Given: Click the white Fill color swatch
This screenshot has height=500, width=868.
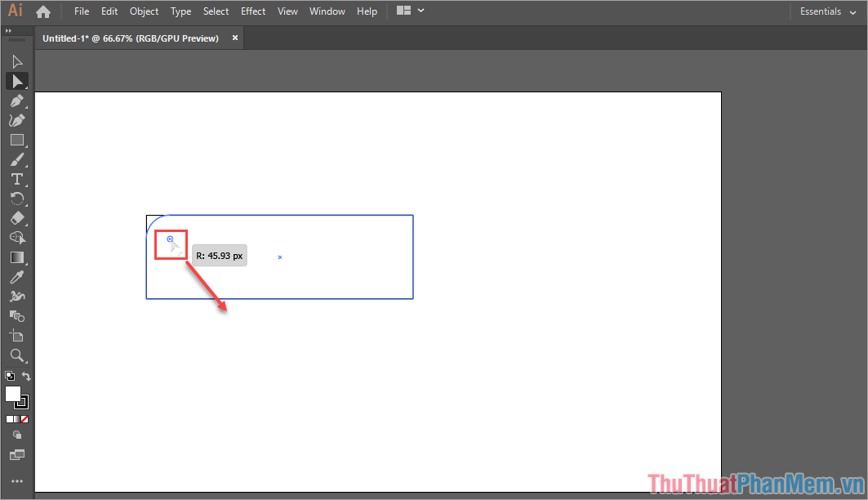Looking at the screenshot, I should (13, 394).
